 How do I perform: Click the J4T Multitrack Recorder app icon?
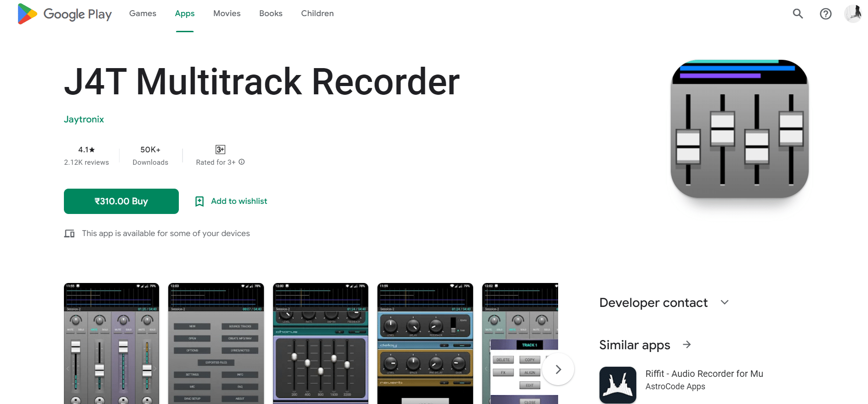click(x=739, y=129)
